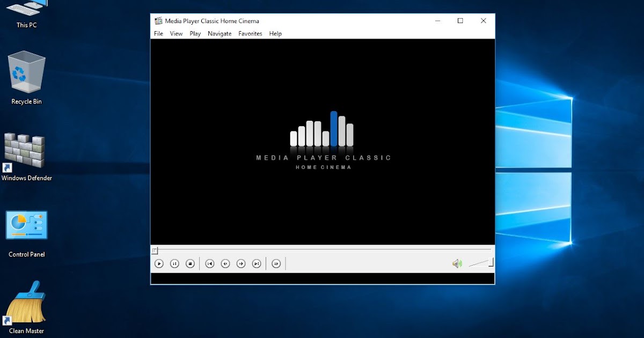Viewport: 644px width, 338px height.
Task: Click the seek bar track
Action: tap(322, 249)
